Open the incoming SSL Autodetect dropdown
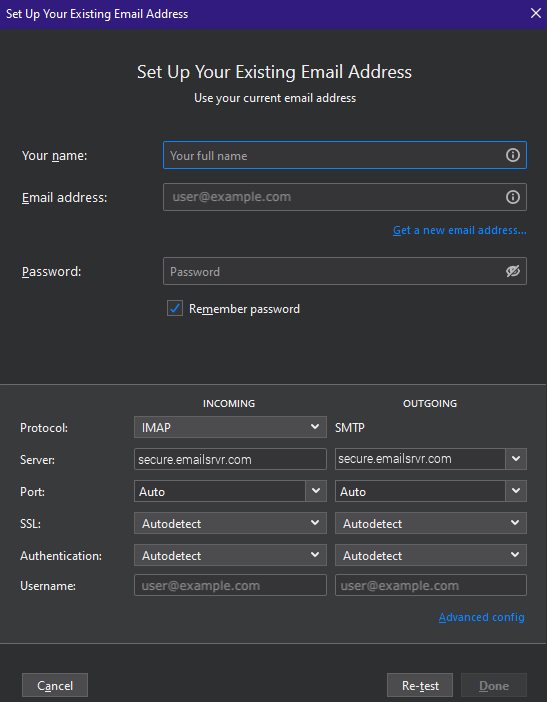 click(230, 523)
